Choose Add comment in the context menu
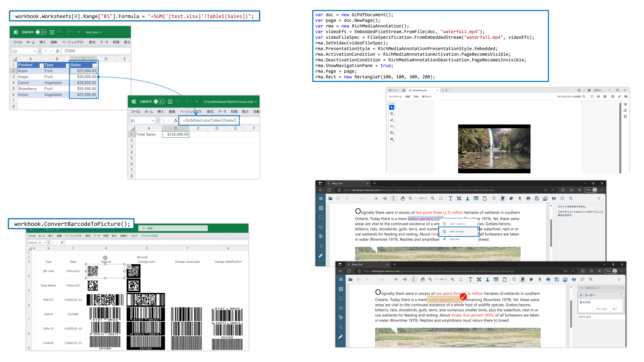The height and width of the screenshot is (362, 644). [459, 232]
